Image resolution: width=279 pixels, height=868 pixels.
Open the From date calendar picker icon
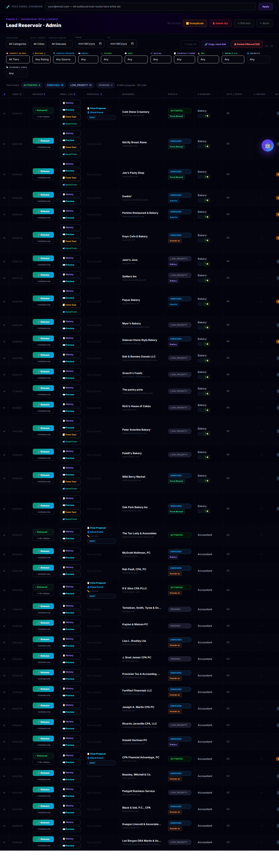[100, 44]
